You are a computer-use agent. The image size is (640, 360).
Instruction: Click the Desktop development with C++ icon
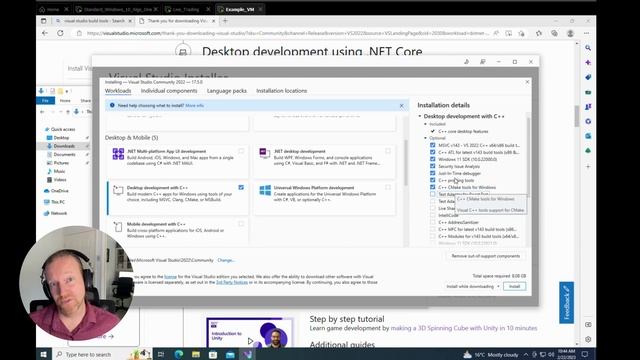[x=118, y=190]
